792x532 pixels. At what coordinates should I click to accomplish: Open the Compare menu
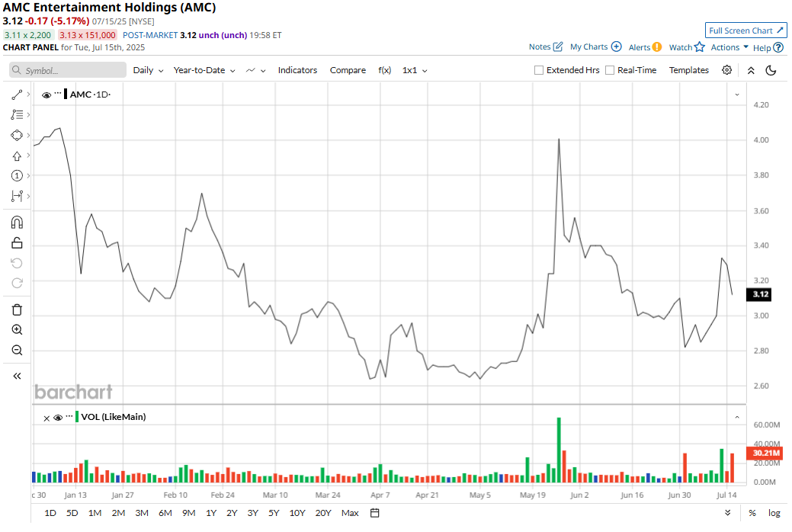(348, 70)
